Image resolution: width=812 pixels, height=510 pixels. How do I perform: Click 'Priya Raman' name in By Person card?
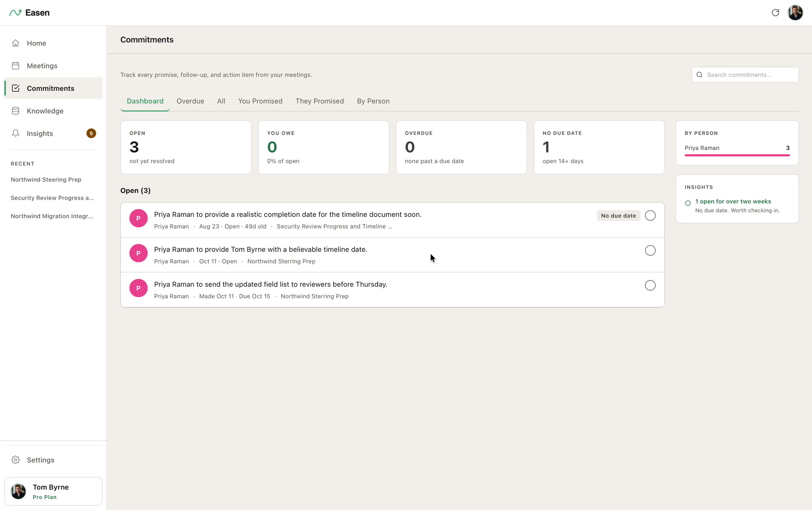click(702, 148)
